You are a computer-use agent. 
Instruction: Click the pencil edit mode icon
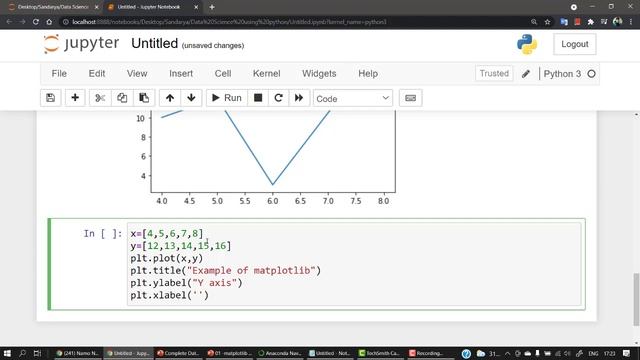pyautogui.click(x=526, y=74)
